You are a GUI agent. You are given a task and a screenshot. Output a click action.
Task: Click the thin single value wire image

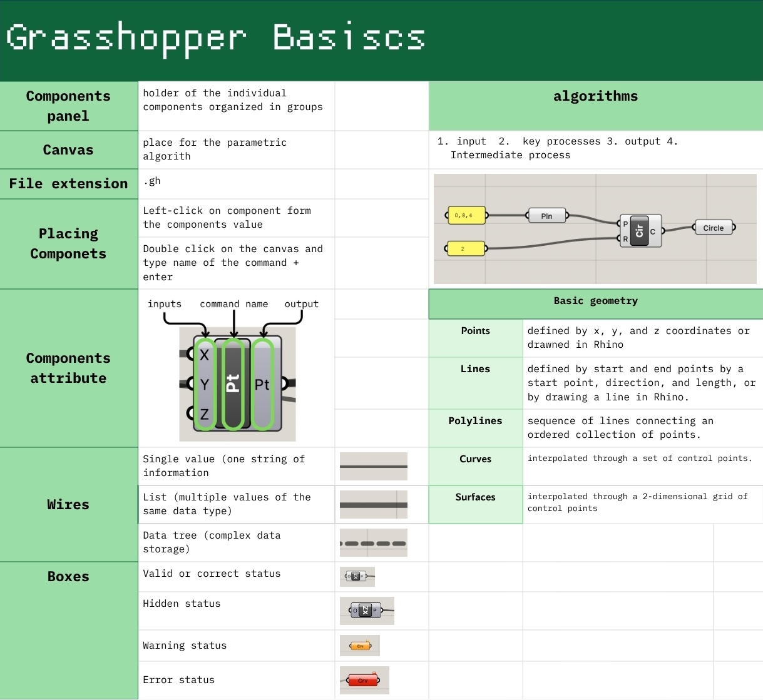click(x=373, y=467)
